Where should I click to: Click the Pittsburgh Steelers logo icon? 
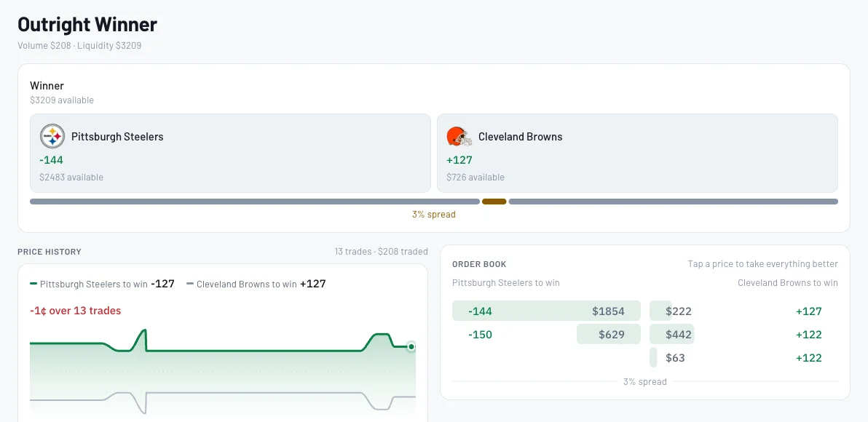coord(52,136)
